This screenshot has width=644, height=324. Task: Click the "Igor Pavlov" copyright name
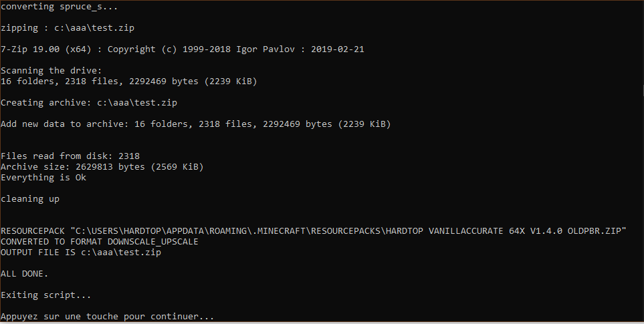(265, 49)
